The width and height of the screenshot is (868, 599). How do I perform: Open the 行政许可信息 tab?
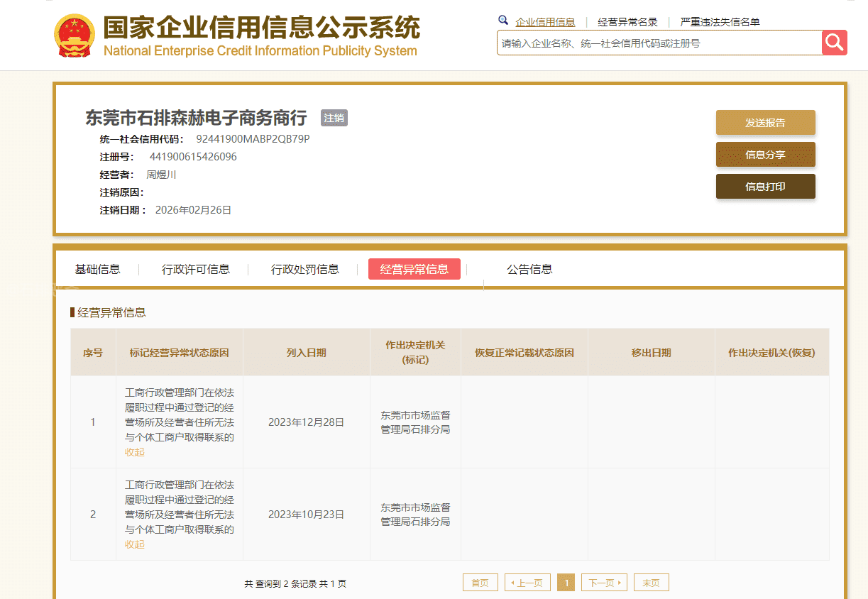point(196,269)
